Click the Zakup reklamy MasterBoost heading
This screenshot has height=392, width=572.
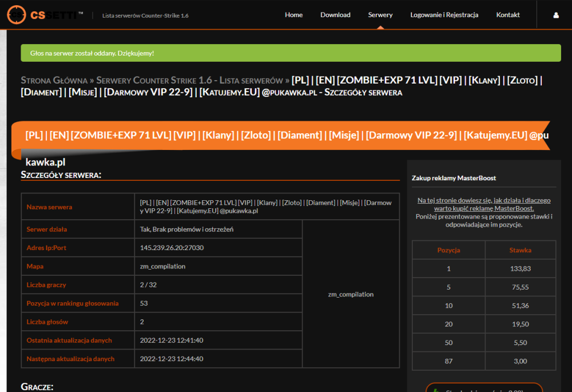click(x=454, y=178)
